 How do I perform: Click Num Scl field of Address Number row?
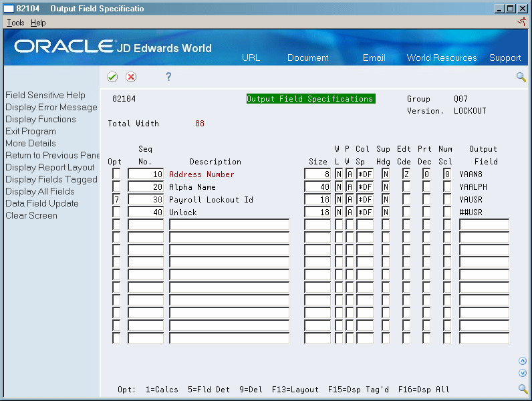(447, 174)
